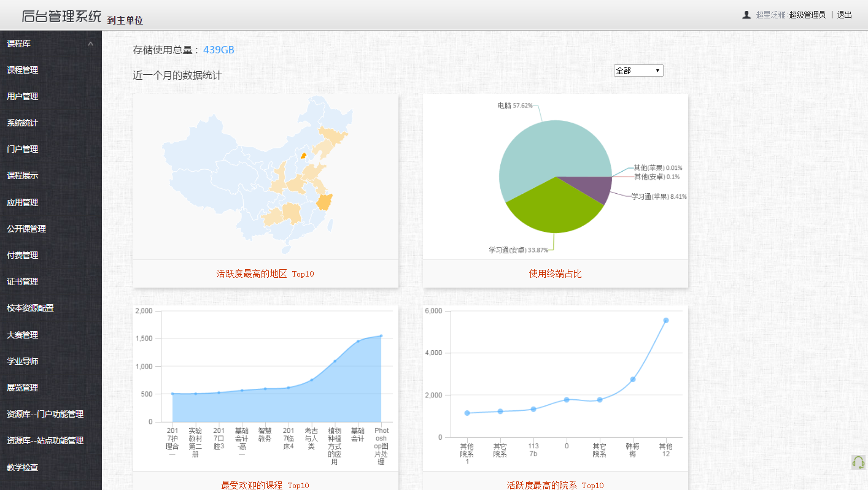Click the 退出 logout link
The image size is (868, 490).
(845, 15)
